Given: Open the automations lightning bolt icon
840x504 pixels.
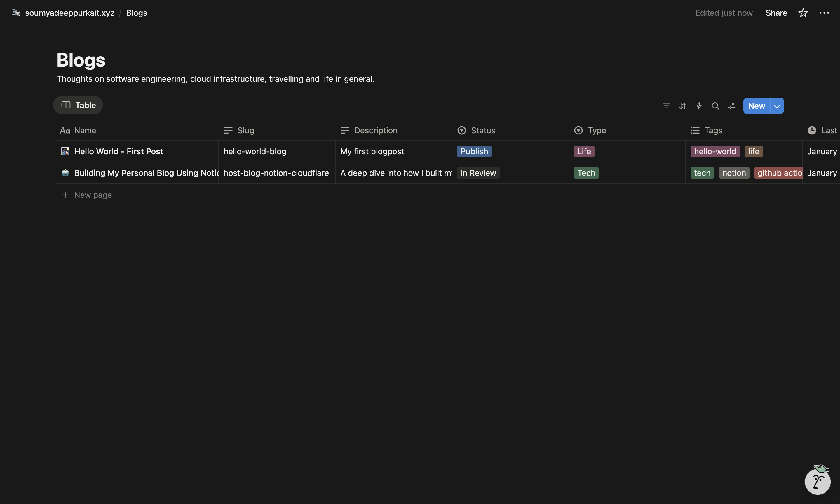Looking at the screenshot, I should pos(699,106).
